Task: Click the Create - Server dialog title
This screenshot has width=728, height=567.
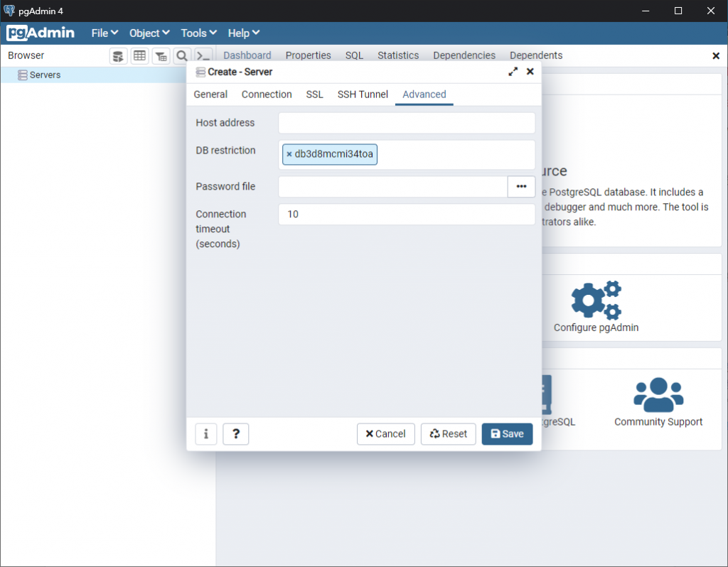Action: [x=240, y=72]
